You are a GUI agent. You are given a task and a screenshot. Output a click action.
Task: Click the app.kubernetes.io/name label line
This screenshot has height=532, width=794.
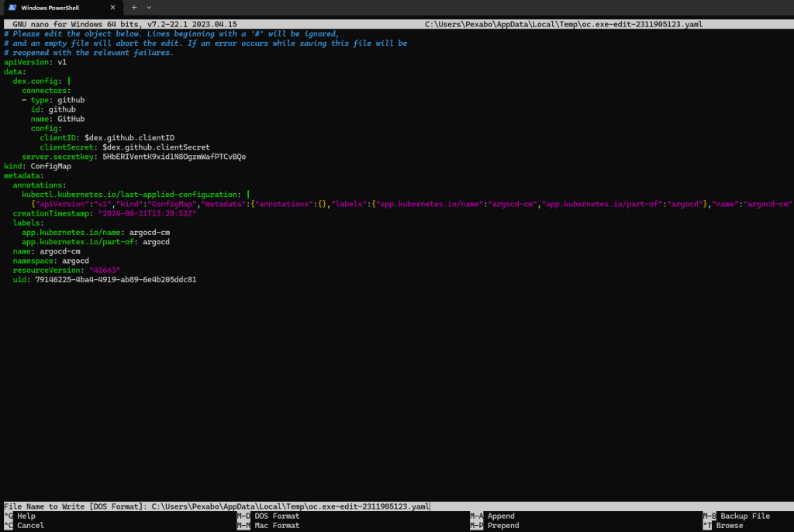point(95,232)
